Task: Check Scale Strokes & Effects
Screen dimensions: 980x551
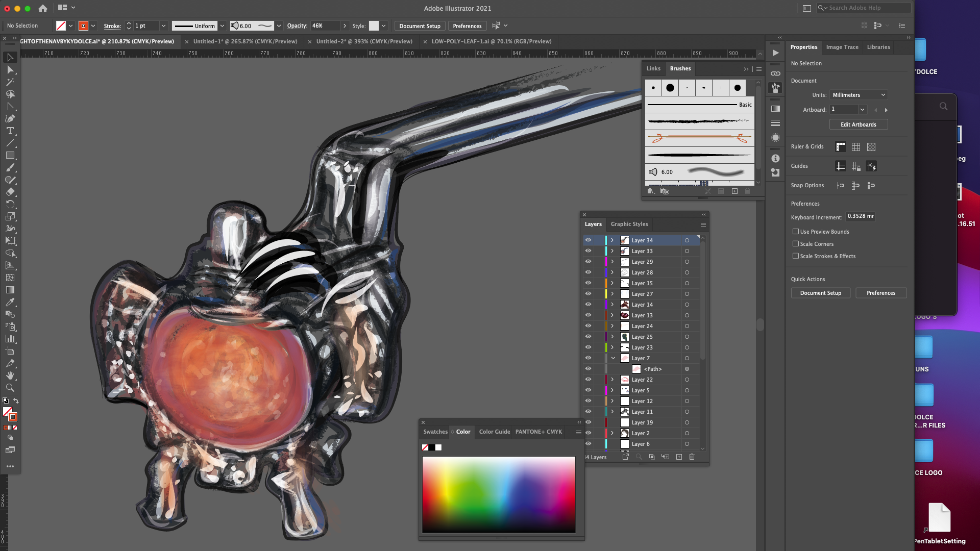Action: tap(795, 256)
